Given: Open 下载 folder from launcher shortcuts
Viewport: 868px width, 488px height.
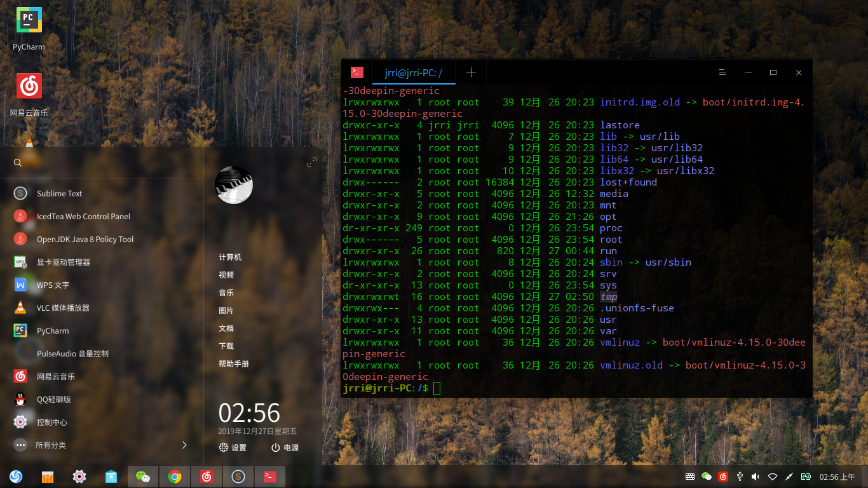Looking at the screenshot, I should tap(226, 346).
